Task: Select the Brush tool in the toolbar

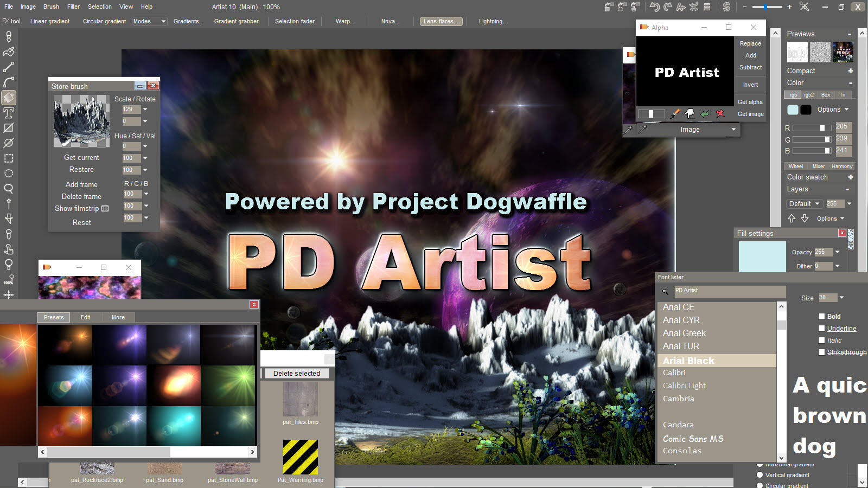Action: (8, 52)
